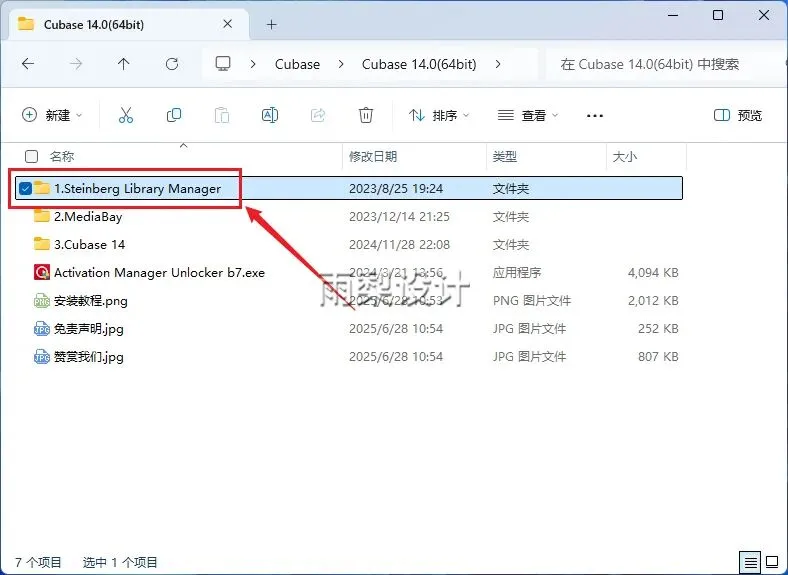Click the Copy icon in toolbar
The image size is (788, 575).
point(174,116)
